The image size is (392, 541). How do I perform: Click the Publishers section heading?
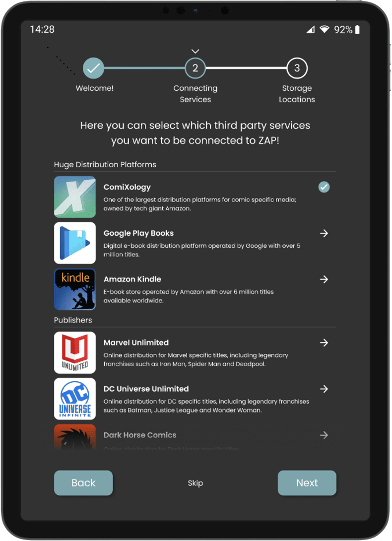click(73, 320)
